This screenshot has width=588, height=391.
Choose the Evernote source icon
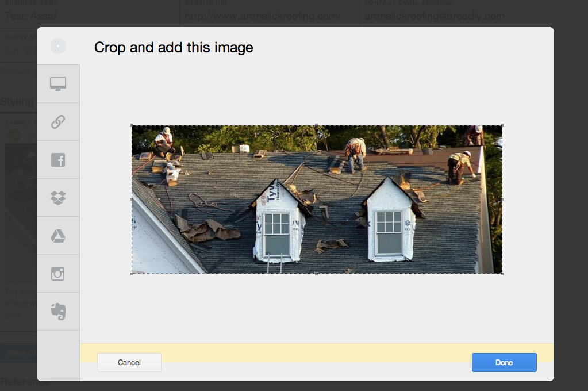[58, 312]
